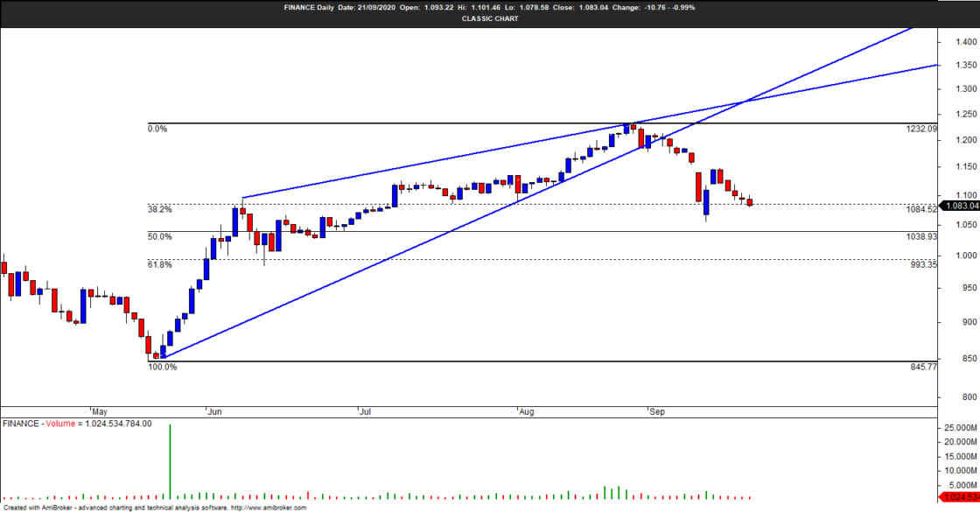The width and height of the screenshot is (980, 512).
Task: Click the 900 price axis label
Action: click(970, 323)
